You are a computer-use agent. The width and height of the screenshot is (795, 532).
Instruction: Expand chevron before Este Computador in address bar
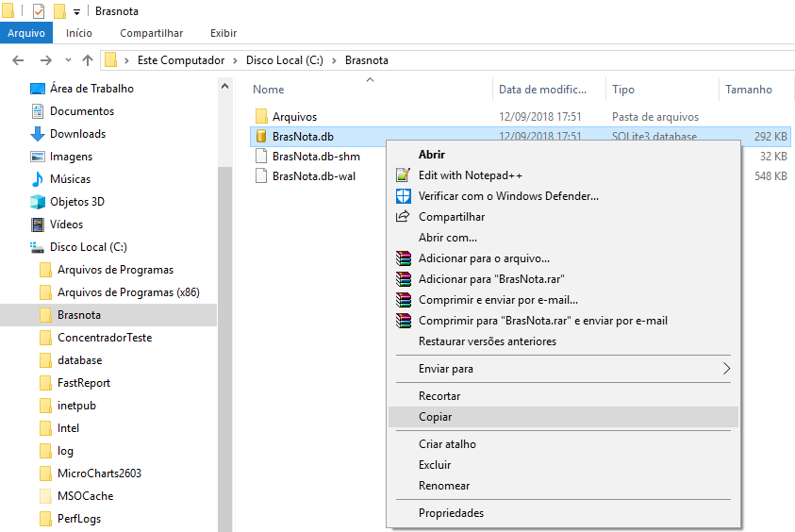coord(126,61)
